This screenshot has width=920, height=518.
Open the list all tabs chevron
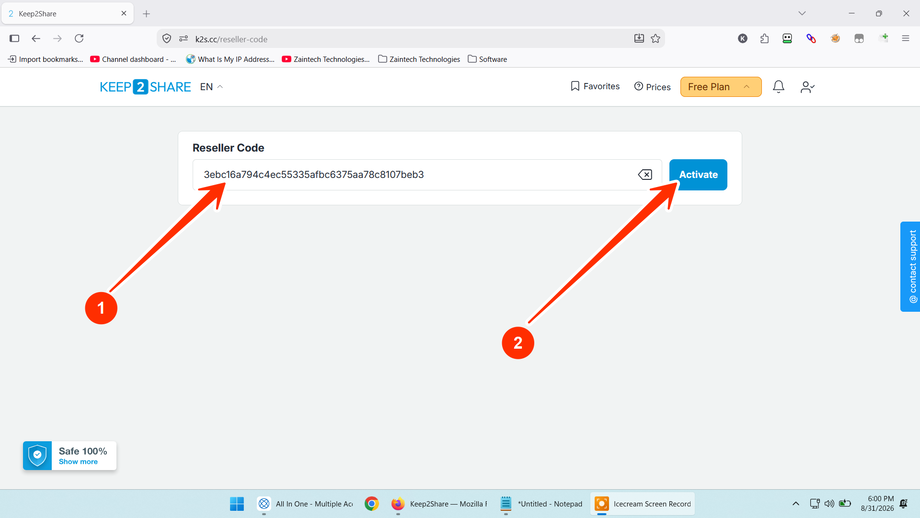coord(802,13)
